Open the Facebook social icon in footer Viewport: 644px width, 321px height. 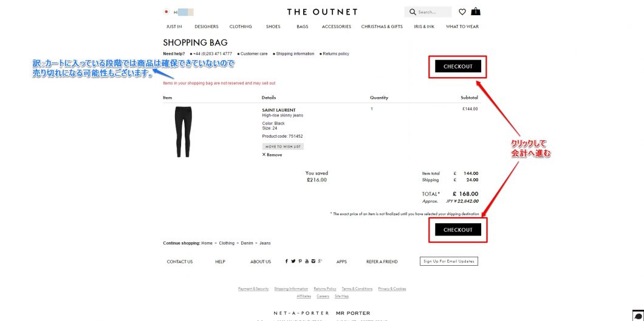(287, 261)
